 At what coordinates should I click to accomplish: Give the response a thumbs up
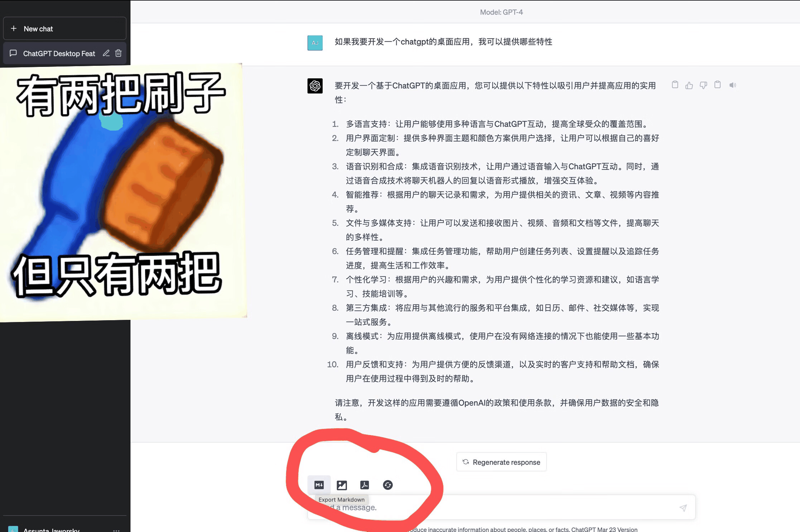(x=689, y=85)
